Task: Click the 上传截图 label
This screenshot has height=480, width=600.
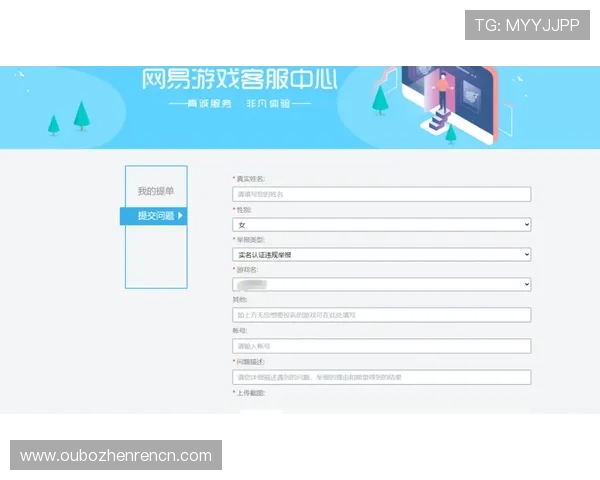Action: pyautogui.click(x=251, y=393)
